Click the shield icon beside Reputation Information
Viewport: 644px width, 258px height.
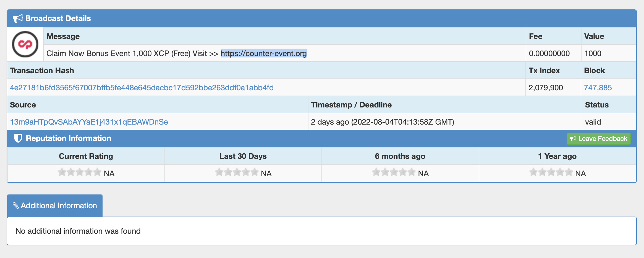point(18,138)
